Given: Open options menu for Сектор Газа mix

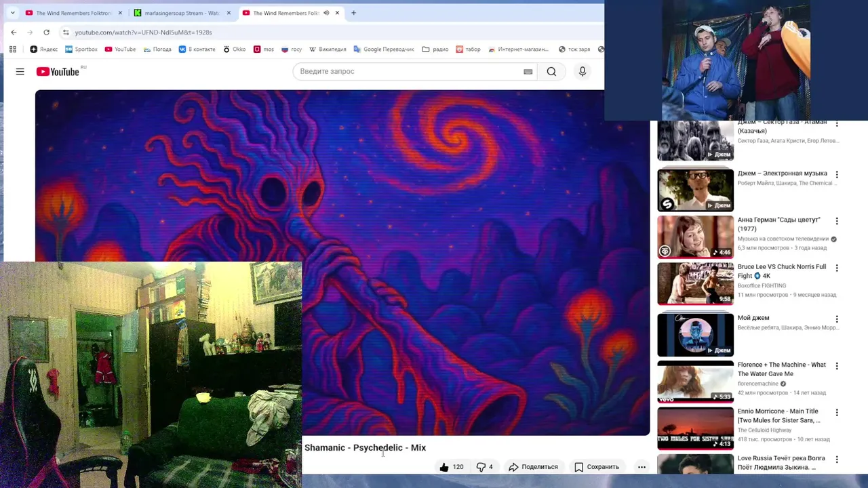Looking at the screenshot, I should click(x=837, y=123).
